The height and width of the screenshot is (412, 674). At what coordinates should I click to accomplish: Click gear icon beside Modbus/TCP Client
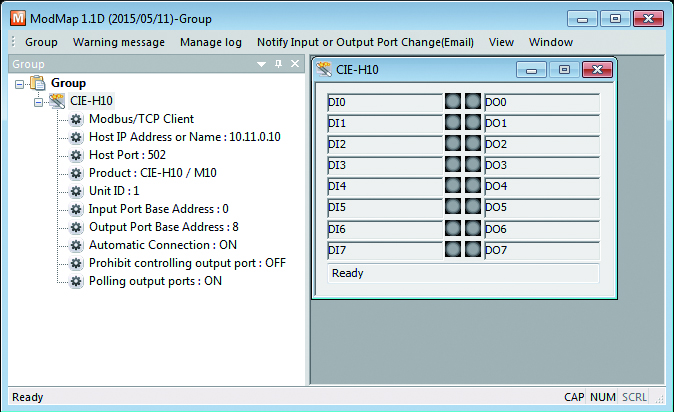76,119
